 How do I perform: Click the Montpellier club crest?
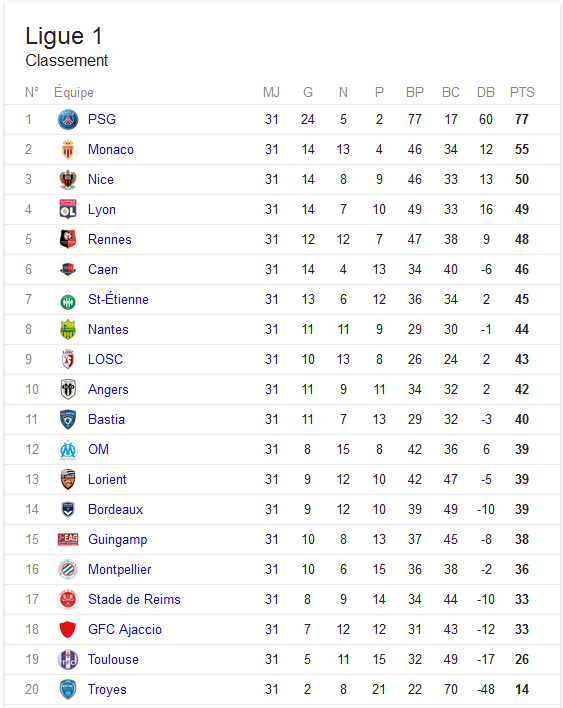pos(68,569)
